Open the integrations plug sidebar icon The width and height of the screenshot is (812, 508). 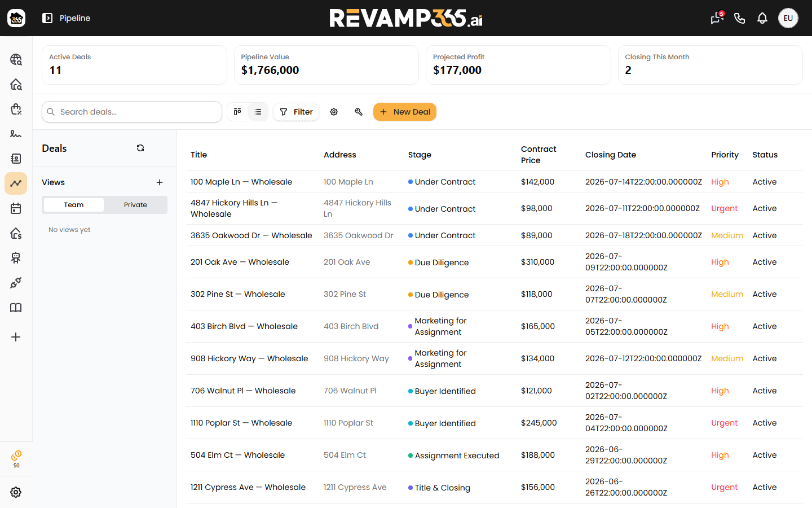[16, 283]
